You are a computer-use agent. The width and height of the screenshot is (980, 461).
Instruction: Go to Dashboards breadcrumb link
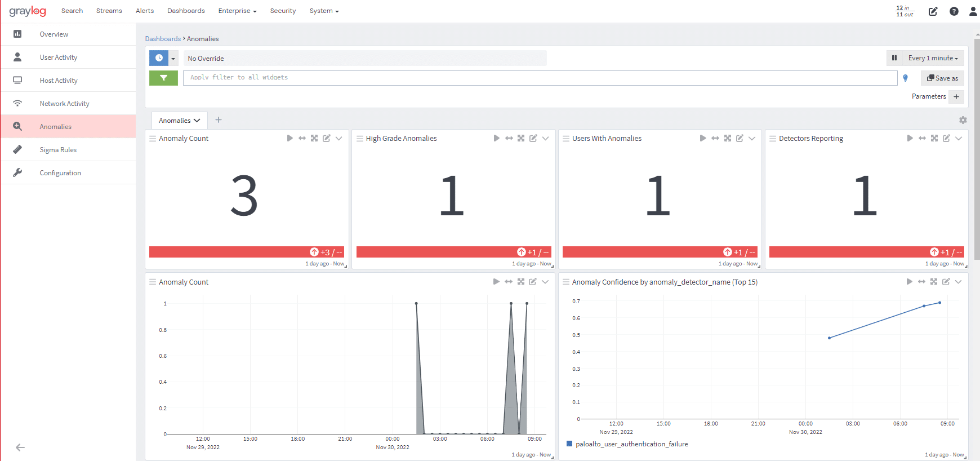point(163,39)
